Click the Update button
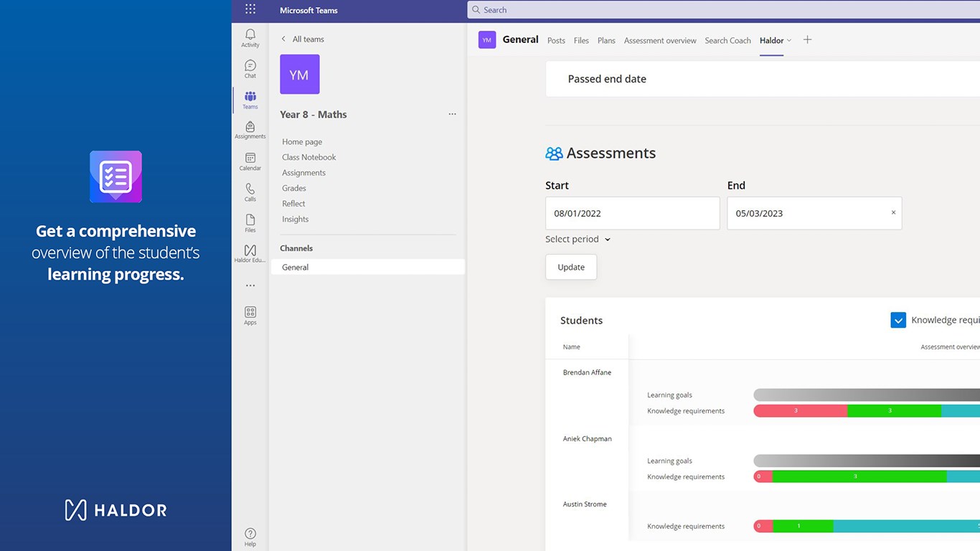Viewport: 980px width, 551px height. point(571,267)
